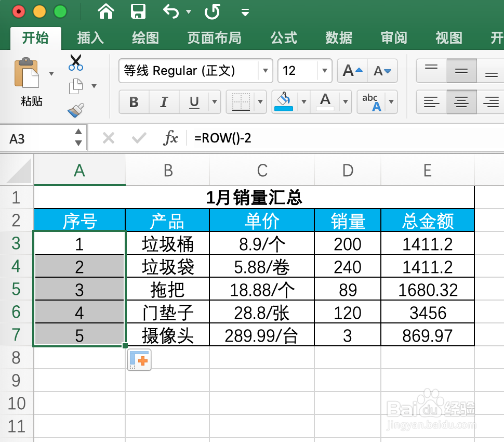Switch to the 公式 ribbon tab

[x=284, y=37]
